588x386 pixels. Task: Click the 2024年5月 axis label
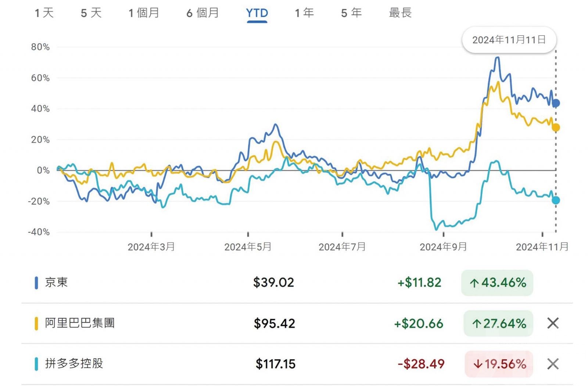pos(248,247)
